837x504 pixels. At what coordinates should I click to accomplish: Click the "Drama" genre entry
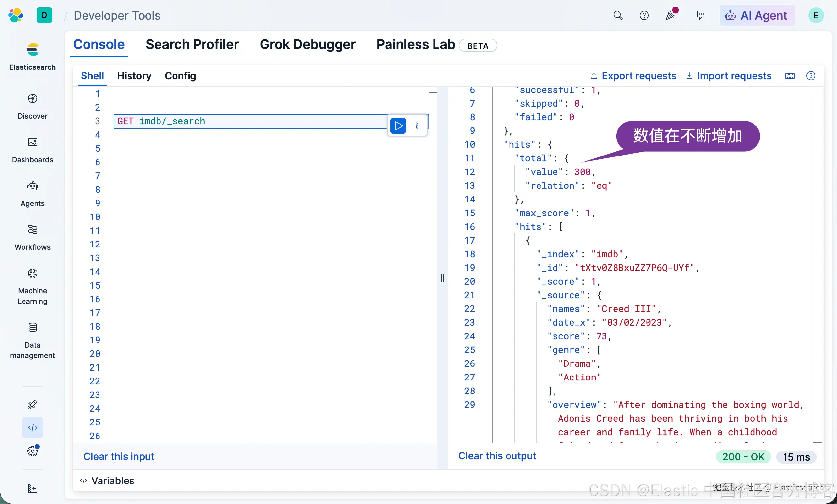point(579,363)
